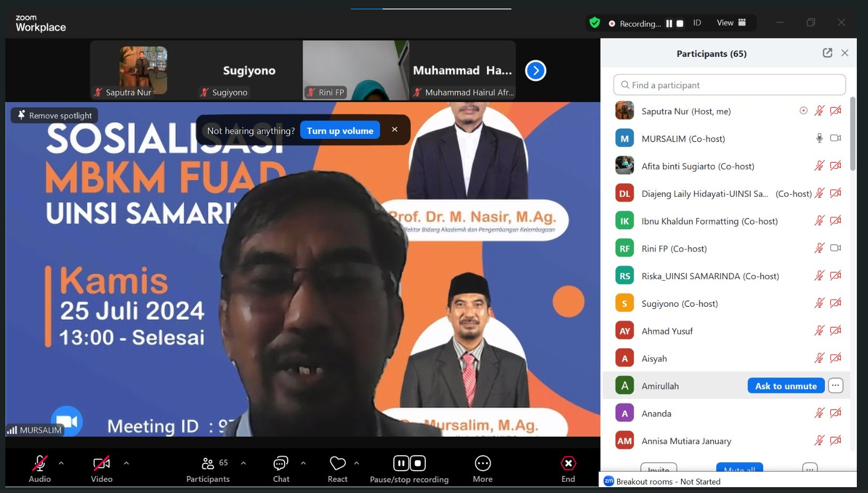This screenshot has height=493, width=868.
Task: Expand audio settings arrow next to Audio
Action: 61,463
